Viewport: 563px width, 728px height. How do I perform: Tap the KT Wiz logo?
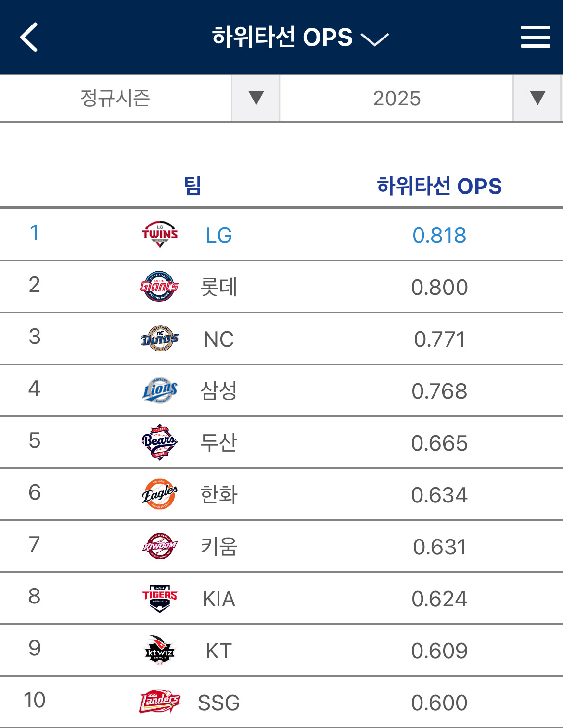[160, 650]
